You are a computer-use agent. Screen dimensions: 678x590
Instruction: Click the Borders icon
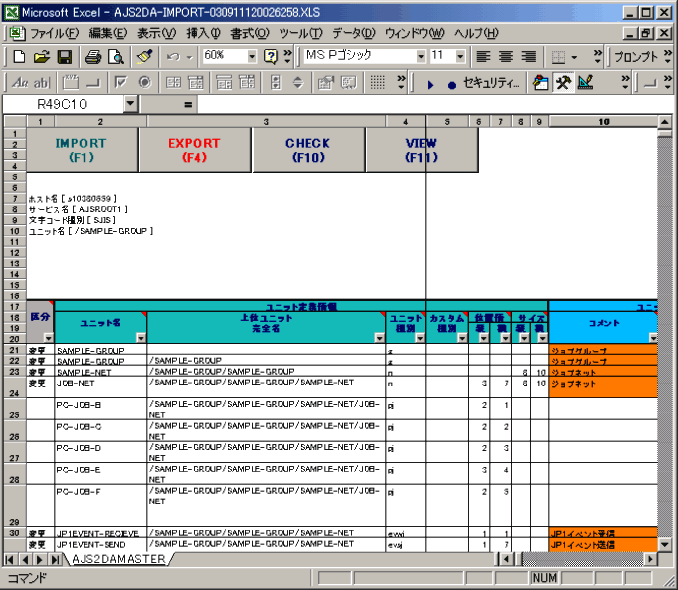(x=559, y=56)
